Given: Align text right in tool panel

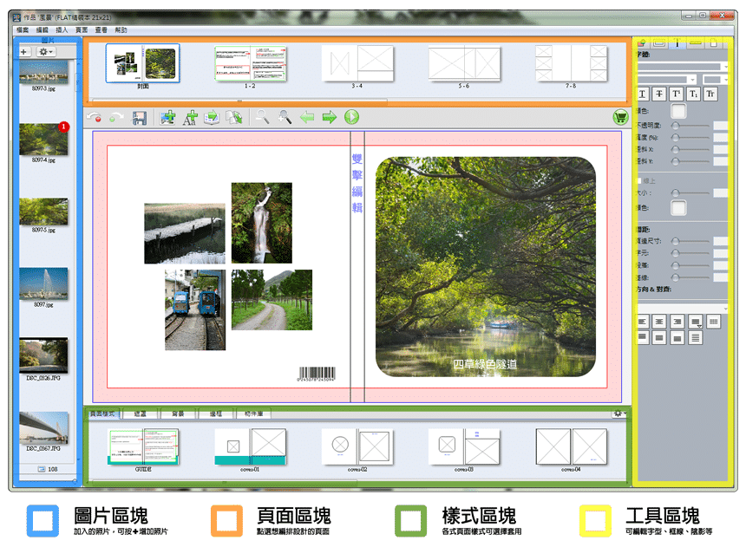Looking at the screenshot, I should 677,322.
